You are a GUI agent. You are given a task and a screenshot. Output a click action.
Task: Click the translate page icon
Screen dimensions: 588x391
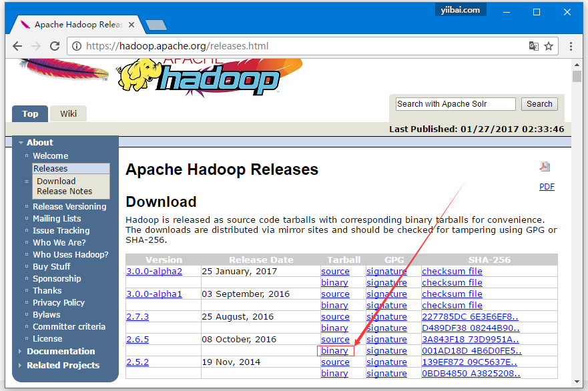tap(533, 46)
